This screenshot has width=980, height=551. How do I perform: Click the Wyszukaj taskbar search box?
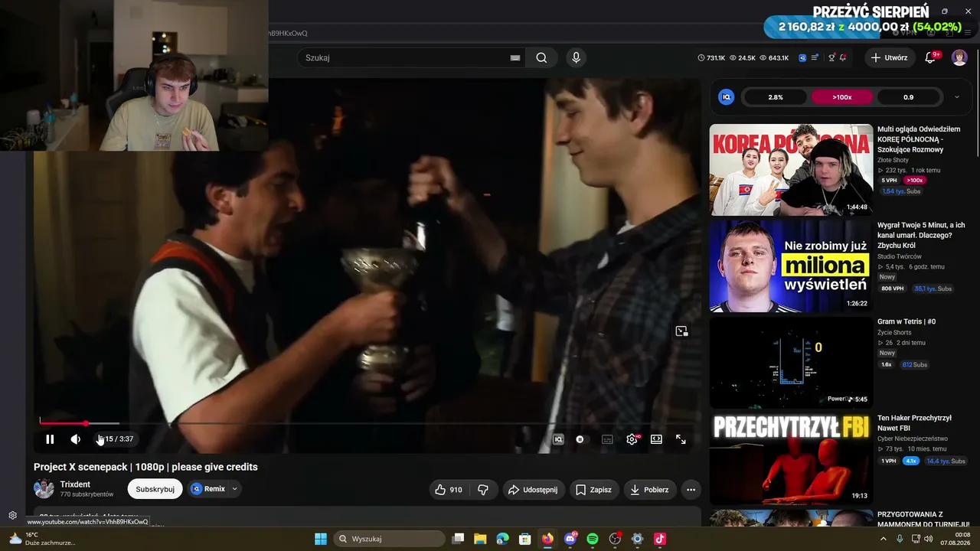(389, 539)
